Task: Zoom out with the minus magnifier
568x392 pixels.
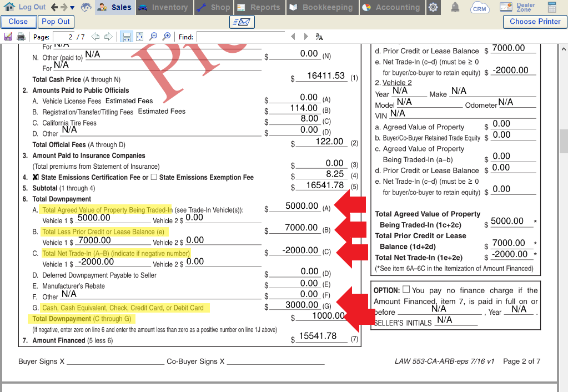Action: coord(153,36)
